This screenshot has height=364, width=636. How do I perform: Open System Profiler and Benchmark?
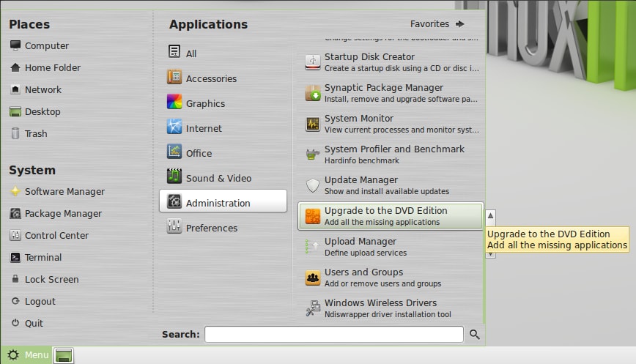coord(393,155)
